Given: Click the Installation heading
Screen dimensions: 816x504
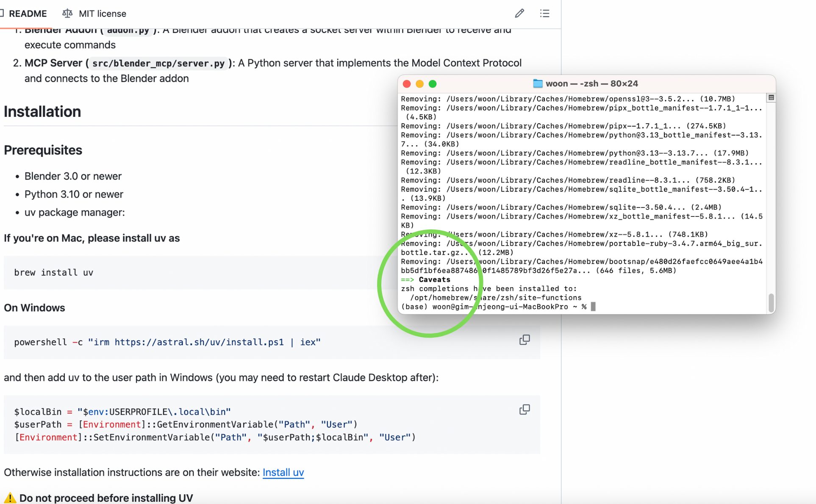Looking at the screenshot, I should click(42, 111).
